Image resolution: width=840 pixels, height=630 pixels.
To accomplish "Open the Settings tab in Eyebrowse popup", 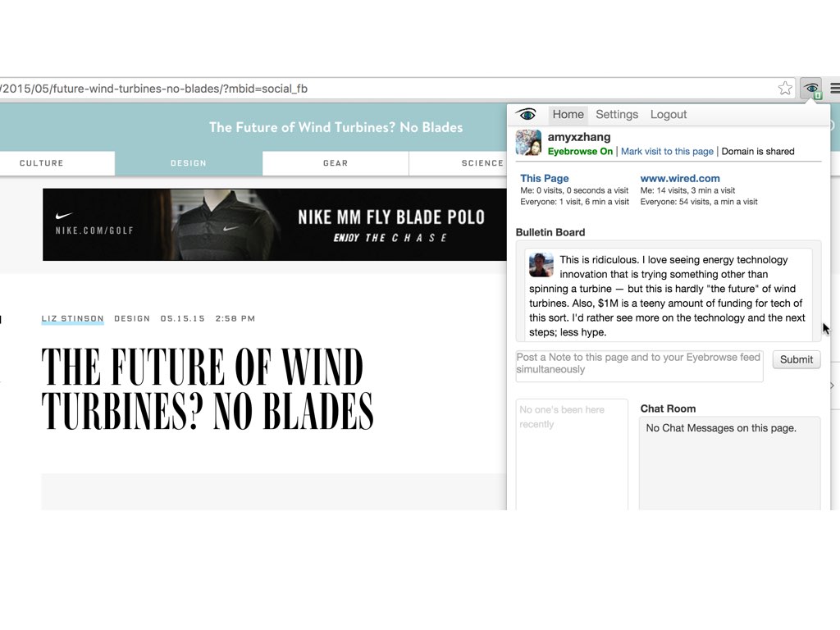I will [x=617, y=114].
